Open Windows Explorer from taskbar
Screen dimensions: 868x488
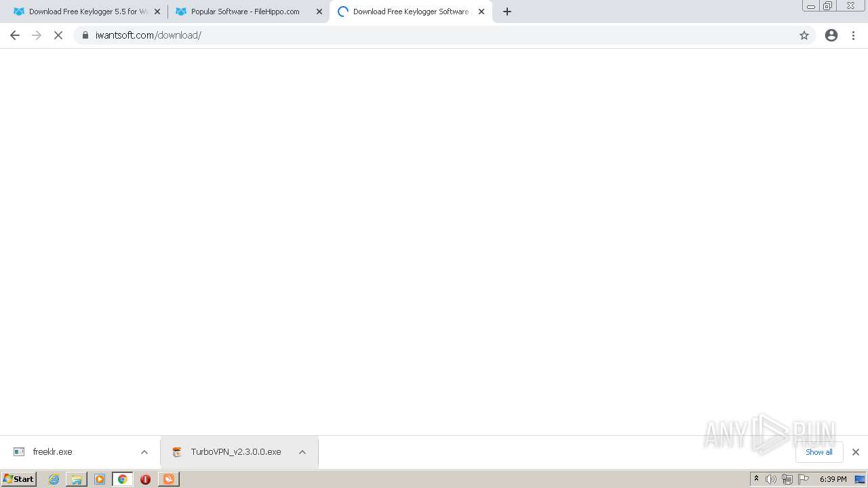click(x=77, y=479)
